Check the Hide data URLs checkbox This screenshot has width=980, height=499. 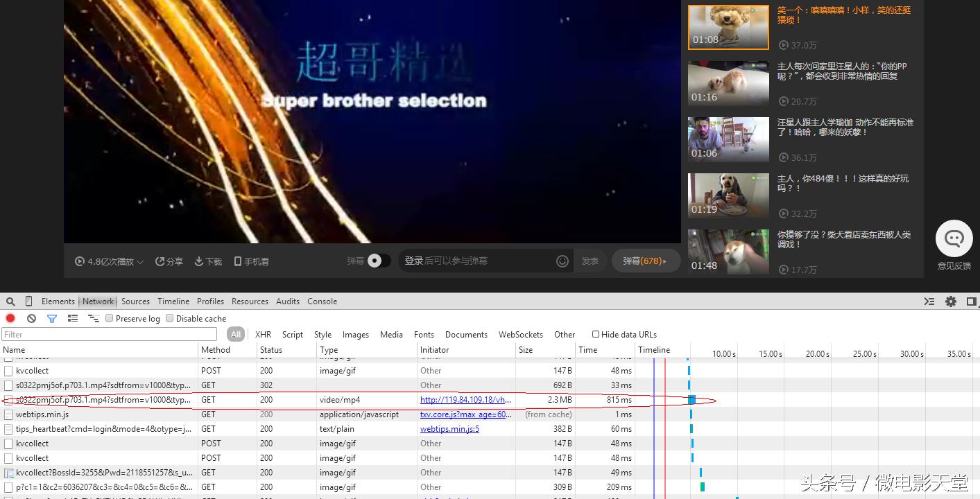[x=596, y=334]
